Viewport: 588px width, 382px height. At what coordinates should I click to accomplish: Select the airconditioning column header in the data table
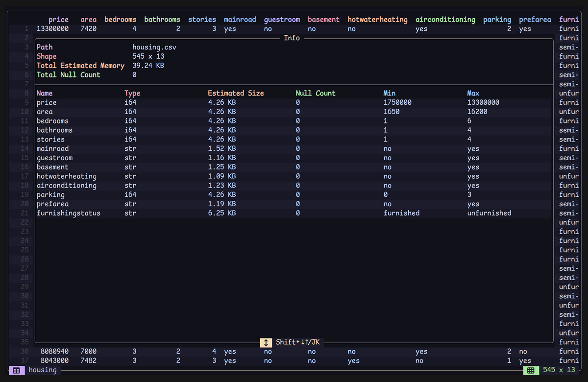click(x=445, y=20)
